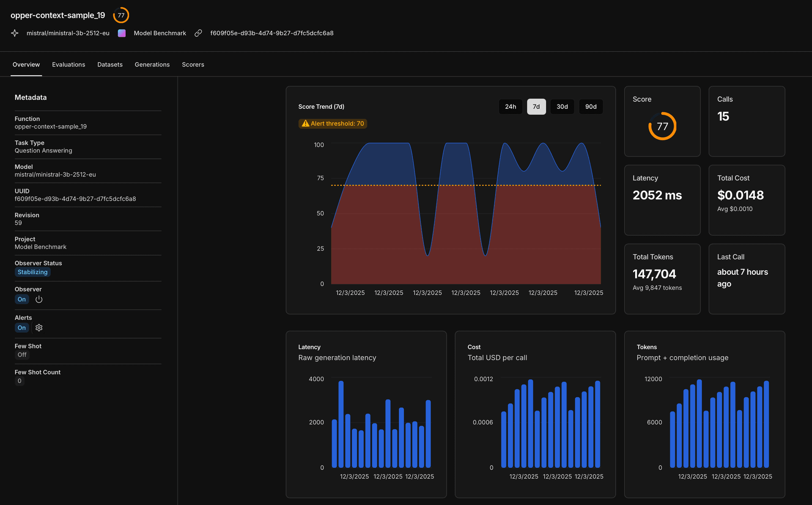
Task: Click the large Score gauge ring
Action: coord(662,126)
